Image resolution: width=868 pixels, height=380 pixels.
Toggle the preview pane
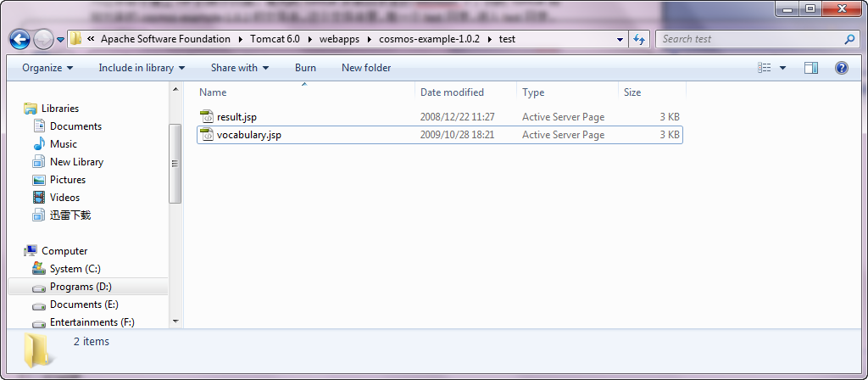811,68
